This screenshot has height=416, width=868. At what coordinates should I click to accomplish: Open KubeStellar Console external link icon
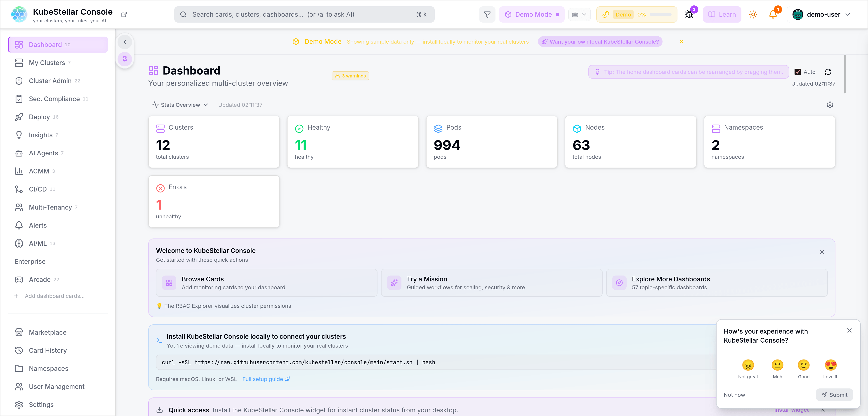pyautogui.click(x=124, y=14)
